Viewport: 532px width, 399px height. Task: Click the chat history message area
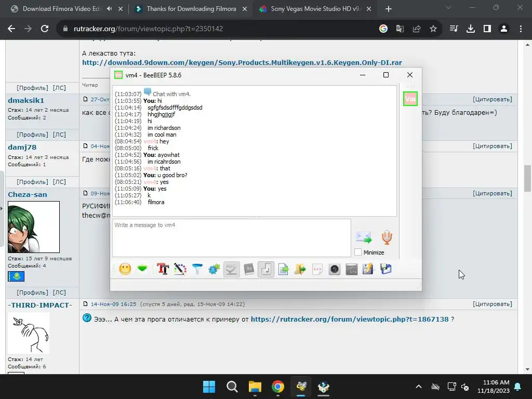[255, 151]
